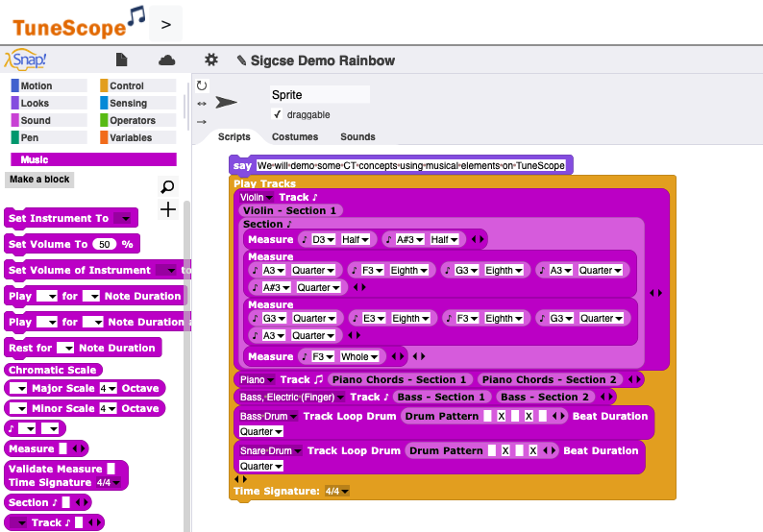Toggle first X in Snare Drum pattern
Image resolution: width=763 pixels, height=532 pixels.
(505, 450)
